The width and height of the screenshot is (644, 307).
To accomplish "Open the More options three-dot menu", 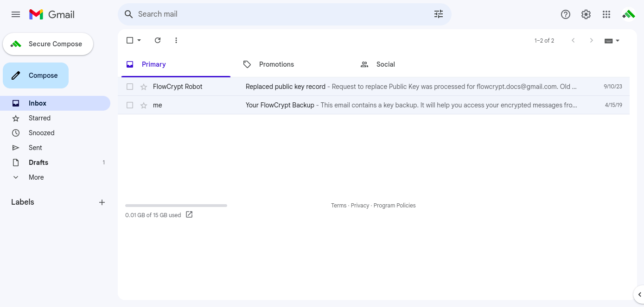I will (176, 40).
